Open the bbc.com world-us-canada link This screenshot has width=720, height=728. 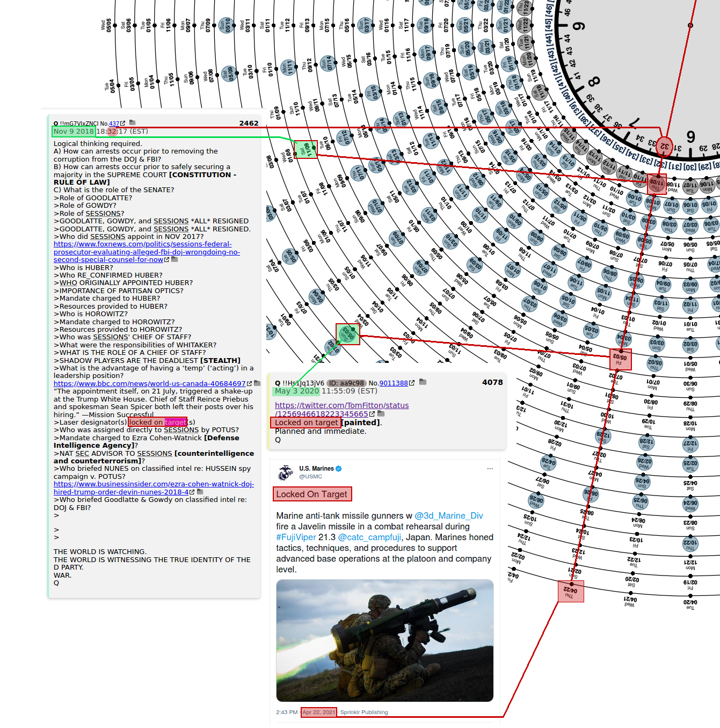coord(149,384)
